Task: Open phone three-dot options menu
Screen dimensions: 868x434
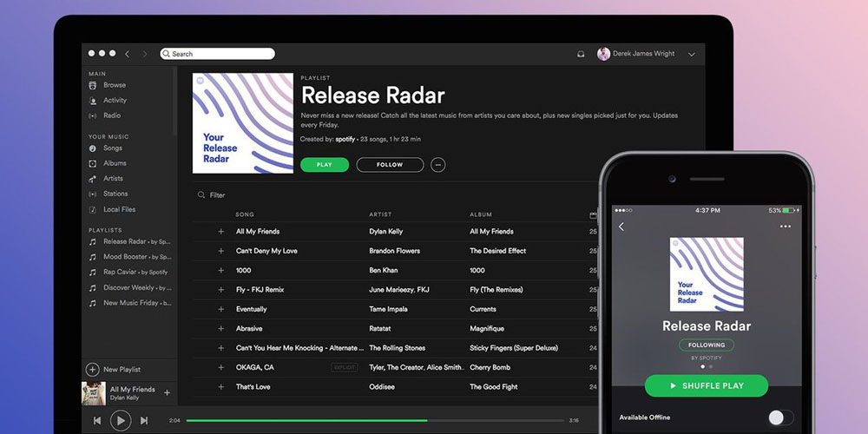Action: [x=785, y=227]
